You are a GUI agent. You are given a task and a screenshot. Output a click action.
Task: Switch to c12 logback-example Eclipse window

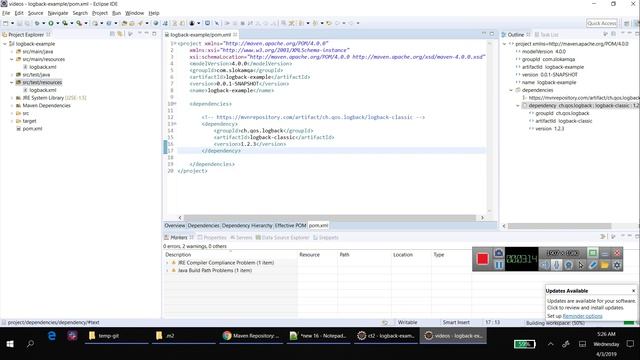tap(385, 336)
